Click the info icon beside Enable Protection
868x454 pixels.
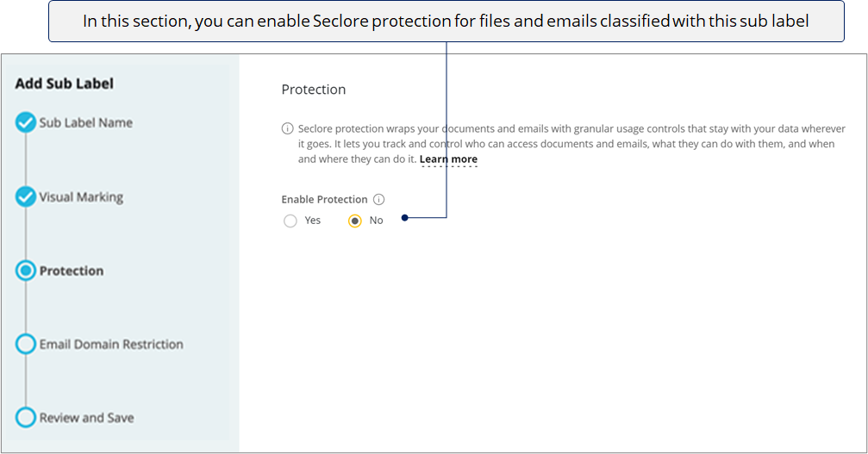click(x=378, y=200)
